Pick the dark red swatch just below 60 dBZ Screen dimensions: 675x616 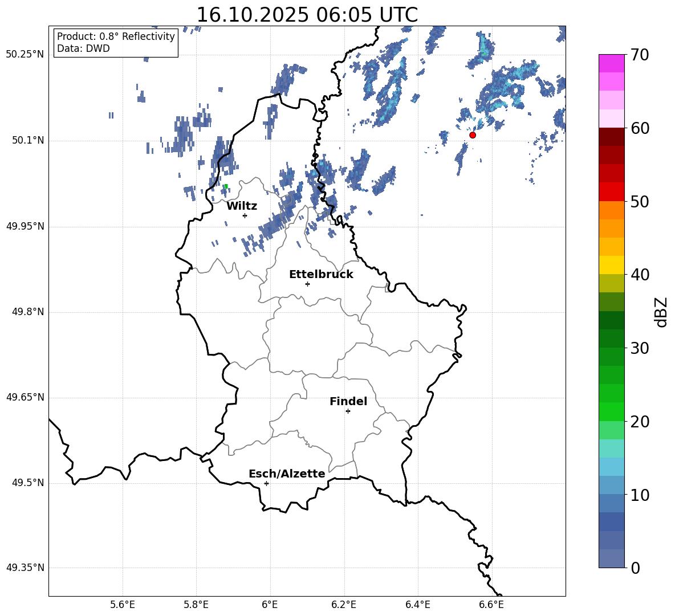point(611,137)
